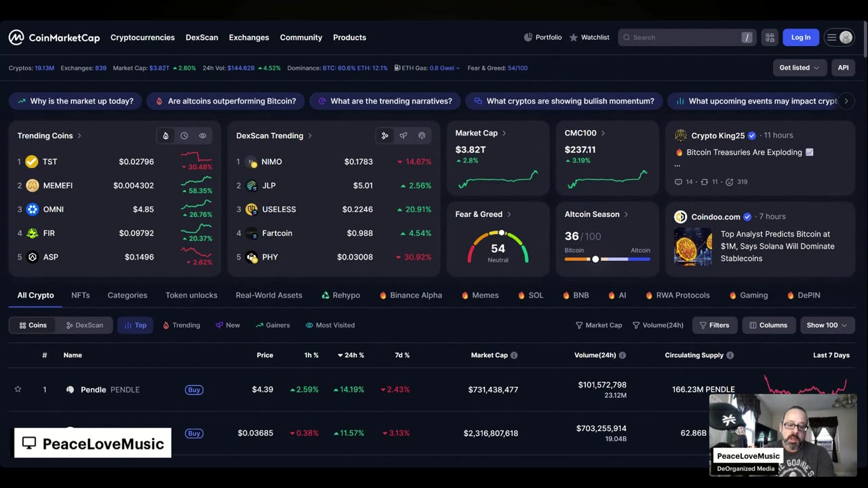Click the Watchlist star icon
868x488 pixels.
[x=574, y=37]
